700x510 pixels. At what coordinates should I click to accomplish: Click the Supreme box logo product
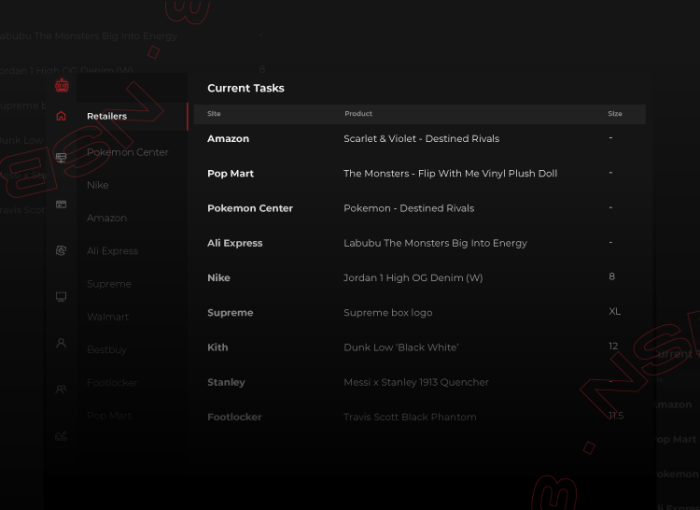click(x=388, y=313)
